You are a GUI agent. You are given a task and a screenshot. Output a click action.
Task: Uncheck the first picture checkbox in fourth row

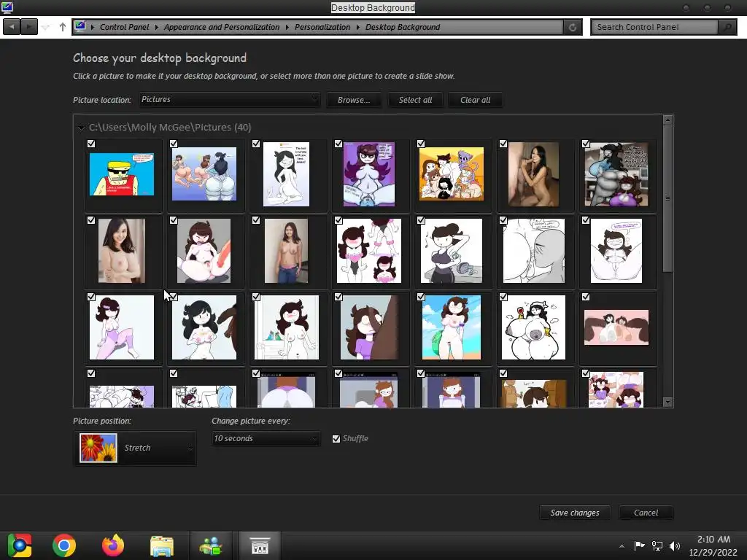pos(91,373)
